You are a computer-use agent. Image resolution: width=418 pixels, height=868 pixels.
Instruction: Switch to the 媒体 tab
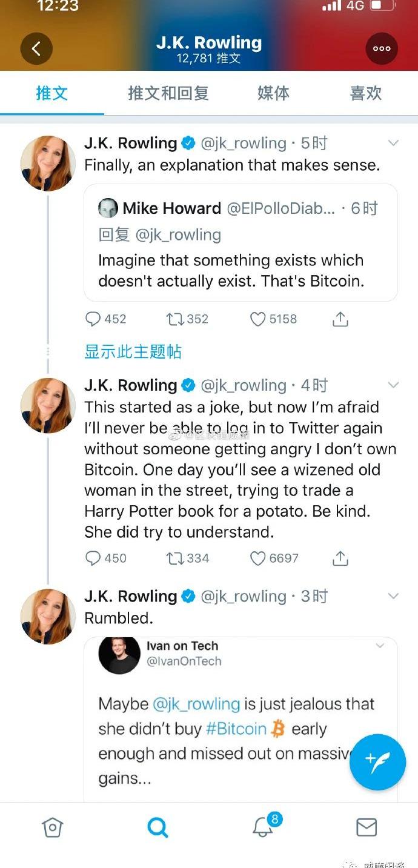pyautogui.click(x=273, y=93)
